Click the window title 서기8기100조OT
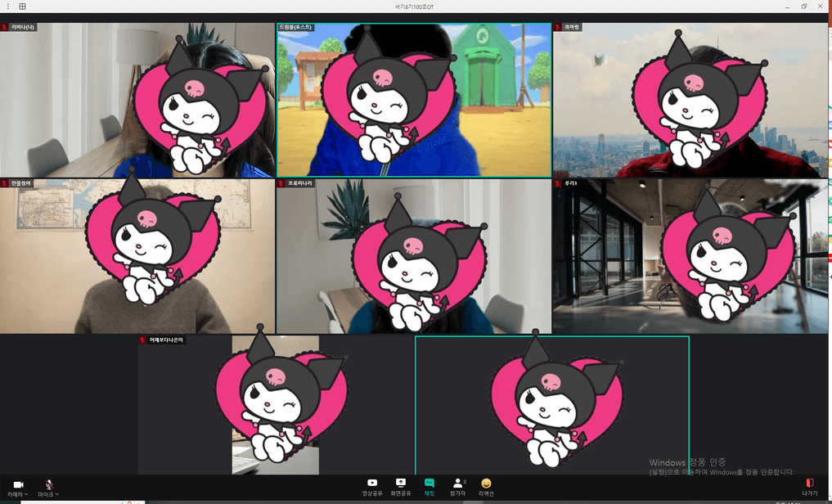 click(414, 7)
